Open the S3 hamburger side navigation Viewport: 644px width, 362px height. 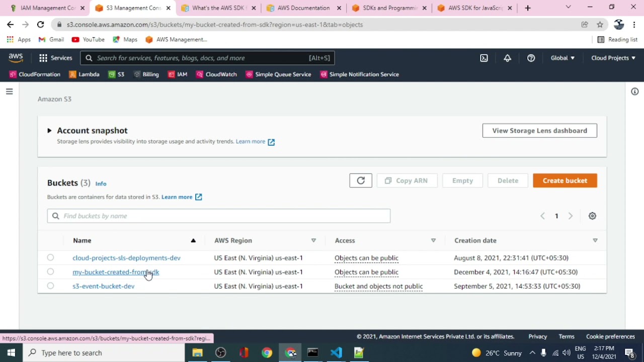coord(9,92)
